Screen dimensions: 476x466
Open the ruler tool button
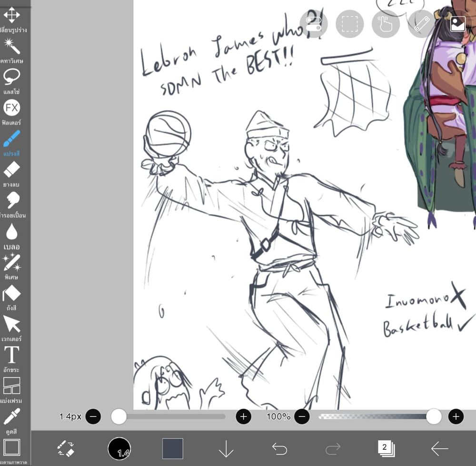click(422, 24)
